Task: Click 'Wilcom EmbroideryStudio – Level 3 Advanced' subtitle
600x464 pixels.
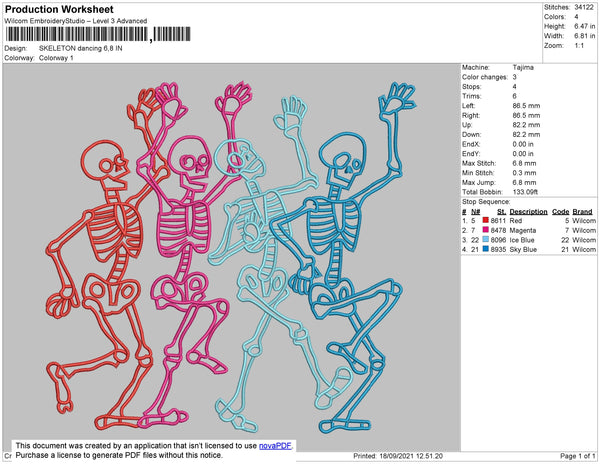Action: (x=76, y=21)
